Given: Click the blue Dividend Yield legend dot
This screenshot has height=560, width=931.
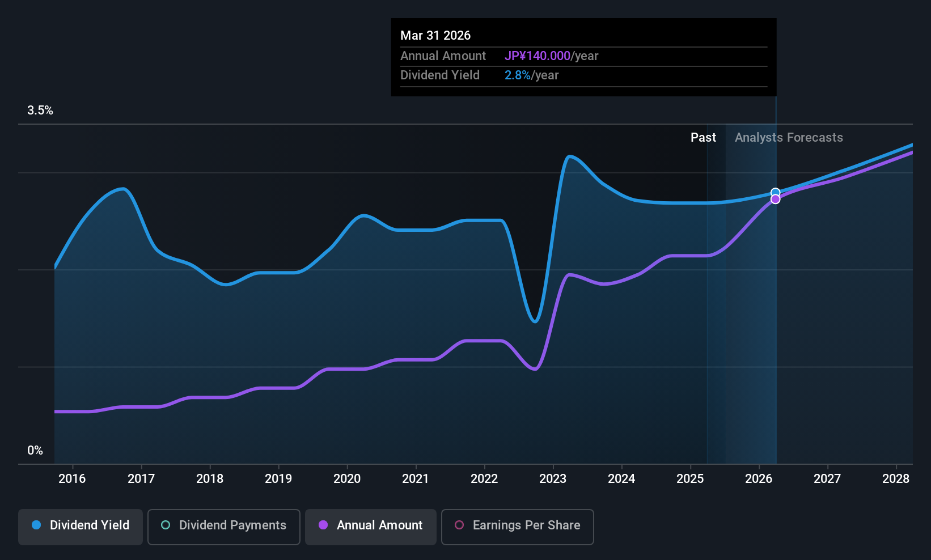Looking at the screenshot, I should (36, 525).
